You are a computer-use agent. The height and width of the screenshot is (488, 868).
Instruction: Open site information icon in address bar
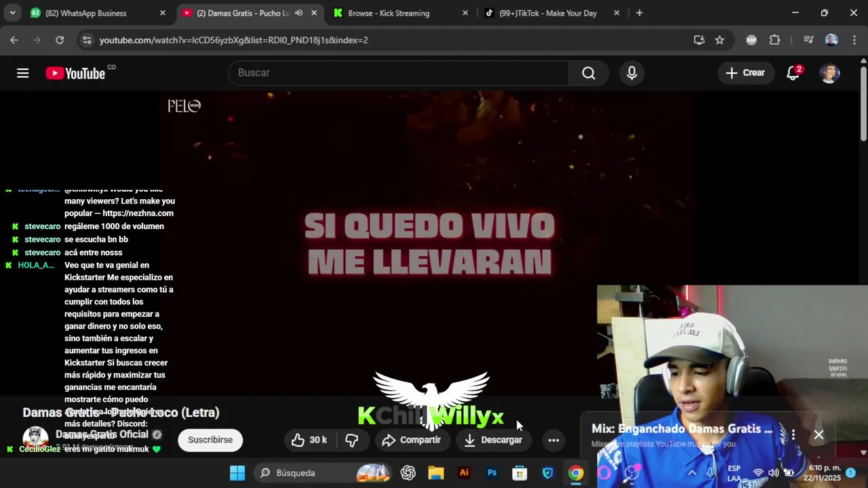pos(87,40)
